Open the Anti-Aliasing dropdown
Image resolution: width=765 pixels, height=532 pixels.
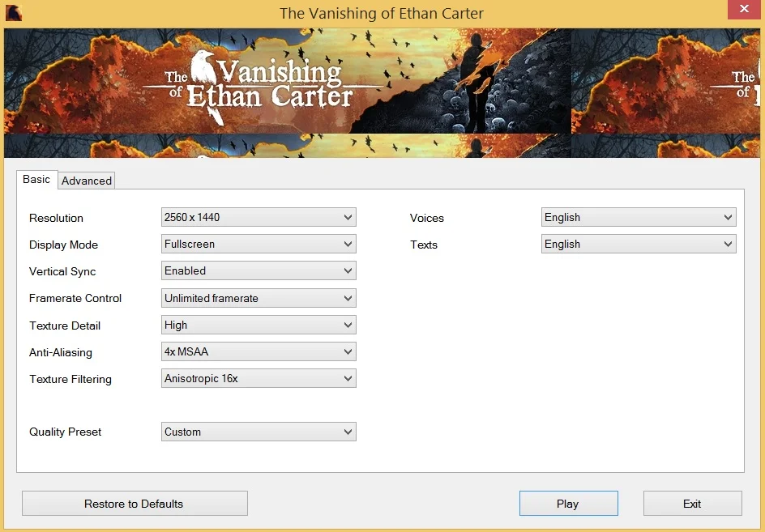(259, 351)
